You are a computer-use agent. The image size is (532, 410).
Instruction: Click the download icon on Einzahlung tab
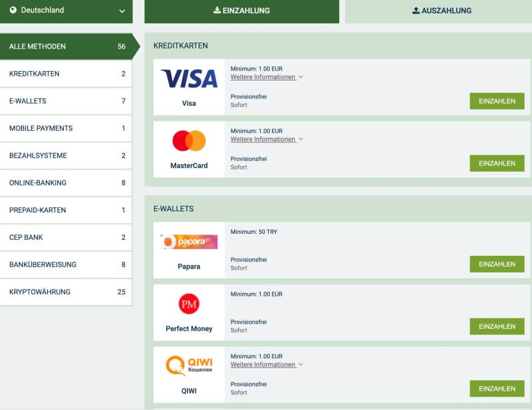tap(217, 11)
